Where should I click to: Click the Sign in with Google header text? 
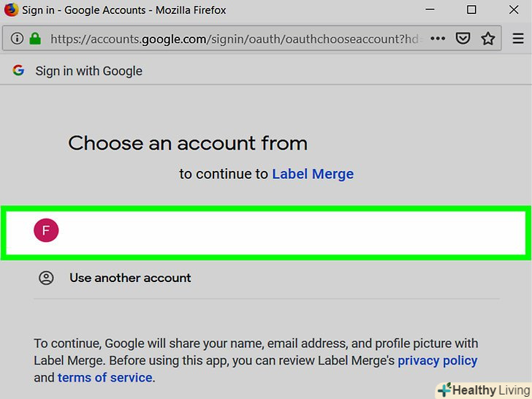[88, 71]
